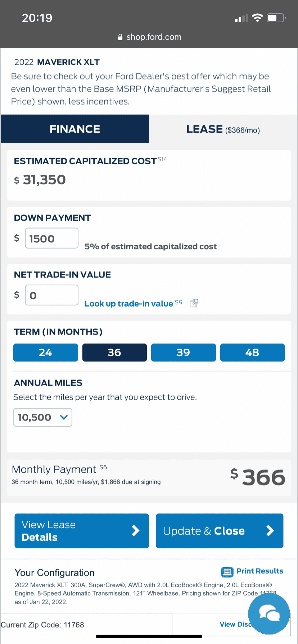Choose the 36 month term option
The image size is (298, 644).
coord(114,353)
